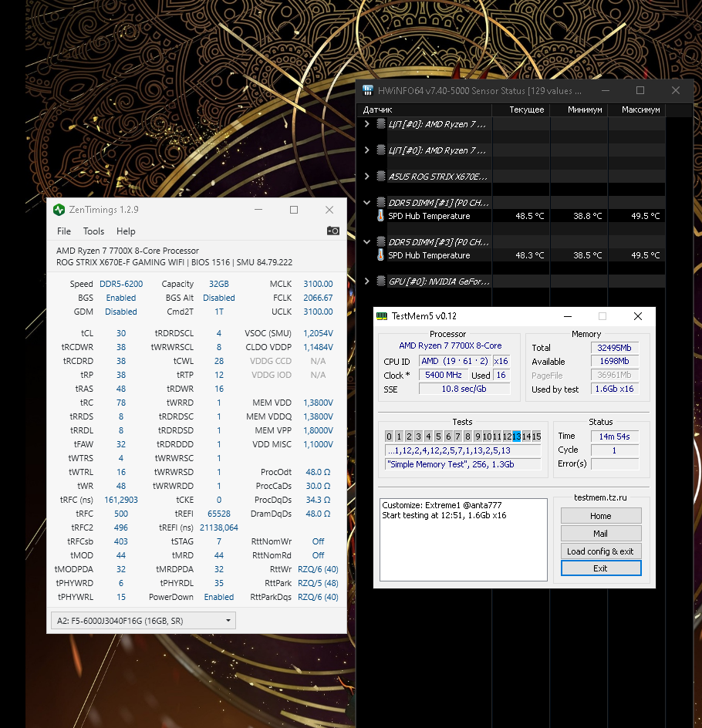
Task: Open the ZenTimings File menu
Action: 63,231
